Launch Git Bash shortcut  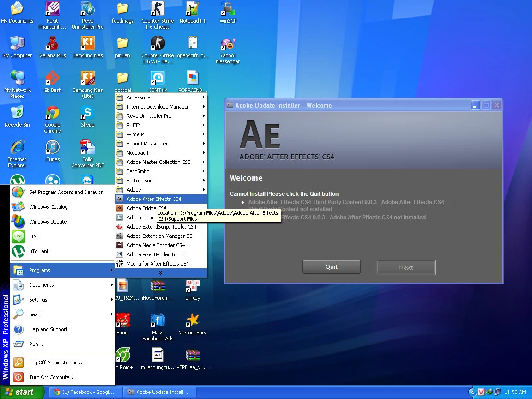(52, 82)
